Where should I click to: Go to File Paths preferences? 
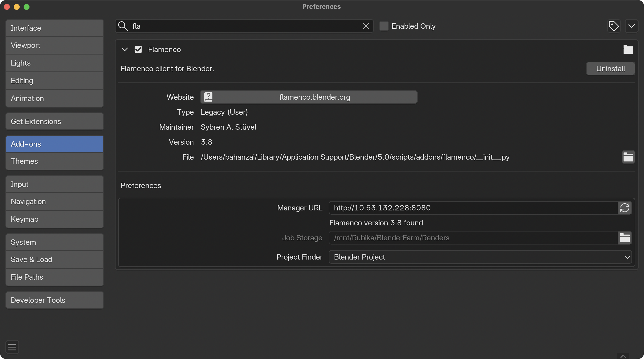click(x=55, y=277)
